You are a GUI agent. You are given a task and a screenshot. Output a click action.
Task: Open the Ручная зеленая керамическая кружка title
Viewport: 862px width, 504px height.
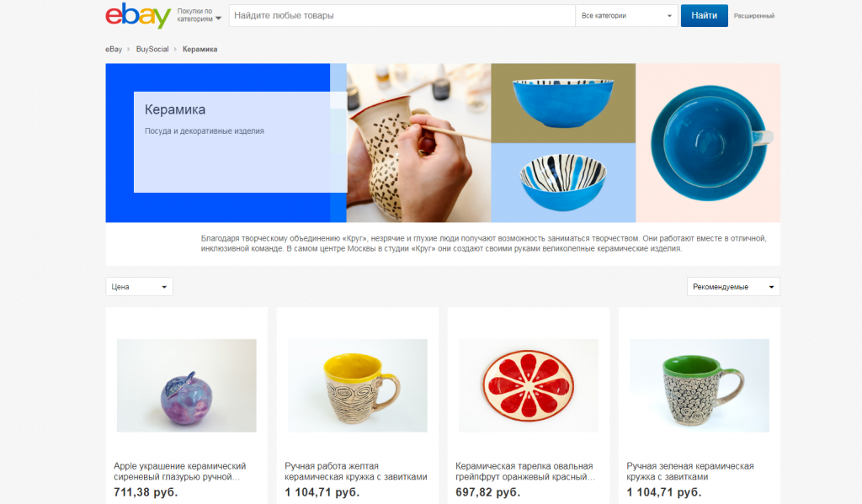[x=690, y=471]
